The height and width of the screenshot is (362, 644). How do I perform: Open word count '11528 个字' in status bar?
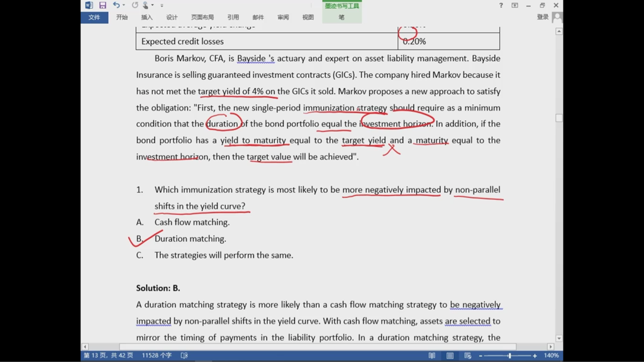(x=157, y=356)
